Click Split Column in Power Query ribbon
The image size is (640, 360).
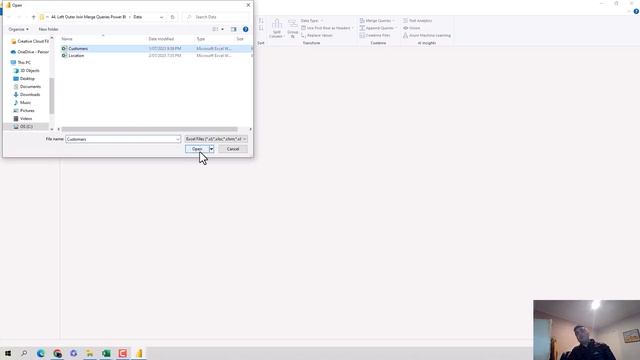pyautogui.click(x=276, y=29)
